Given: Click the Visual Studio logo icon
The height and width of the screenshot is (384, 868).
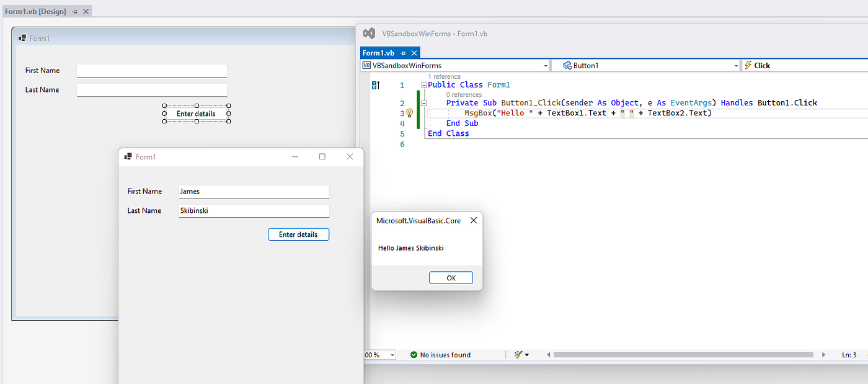Looking at the screenshot, I should [369, 33].
